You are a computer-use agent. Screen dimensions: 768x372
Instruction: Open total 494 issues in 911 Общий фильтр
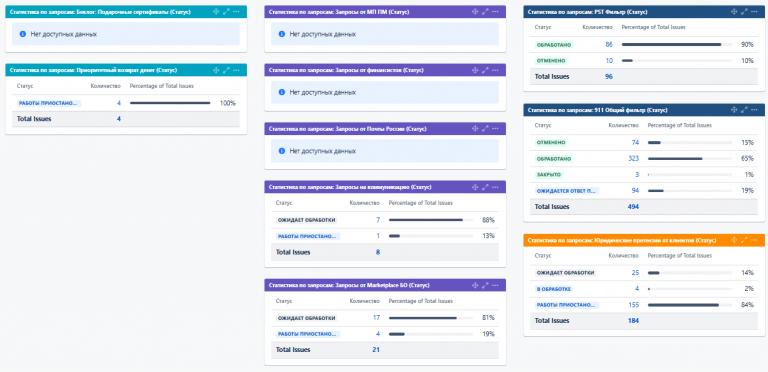point(633,207)
